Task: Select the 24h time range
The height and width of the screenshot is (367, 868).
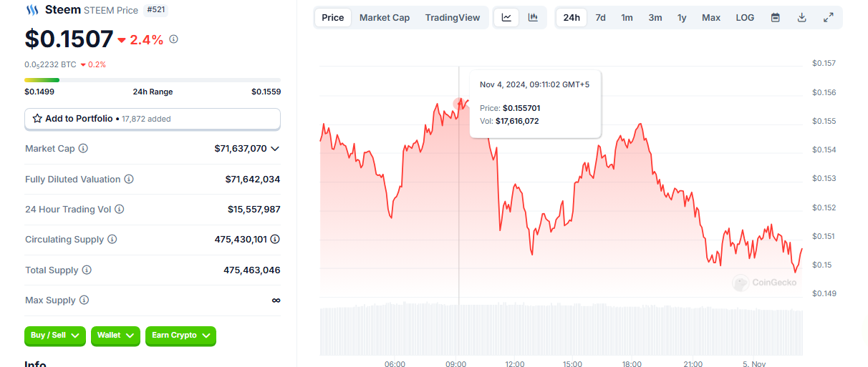Action: [x=572, y=17]
